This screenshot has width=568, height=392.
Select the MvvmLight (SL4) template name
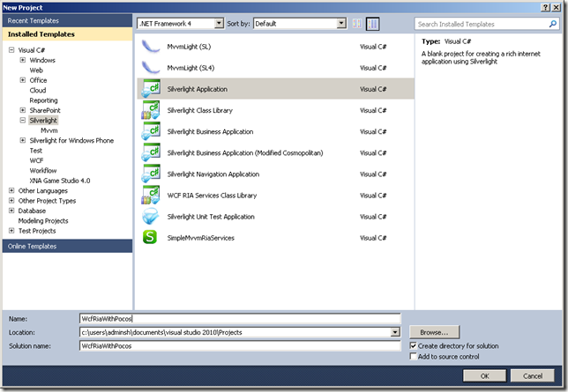pyautogui.click(x=191, y=68)
